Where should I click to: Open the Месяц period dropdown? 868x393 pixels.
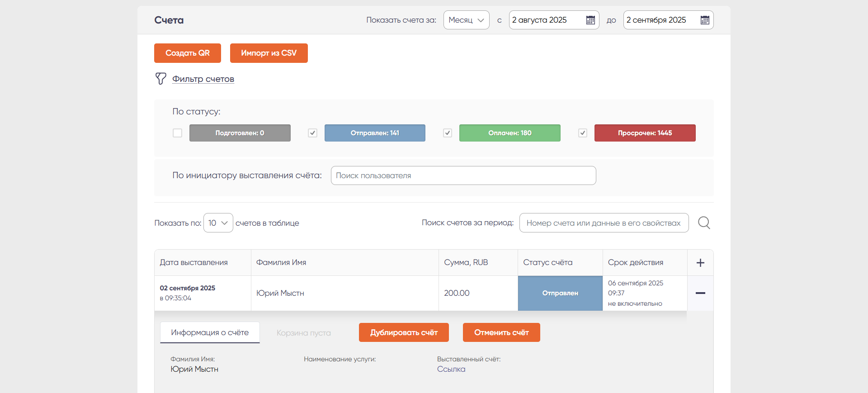tap(466, 20)
